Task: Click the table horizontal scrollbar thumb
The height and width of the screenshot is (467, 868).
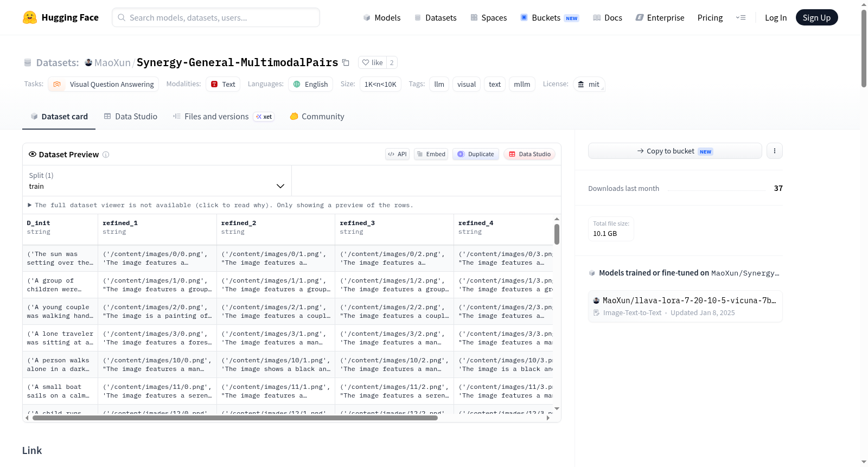Action: click(235, 418)
